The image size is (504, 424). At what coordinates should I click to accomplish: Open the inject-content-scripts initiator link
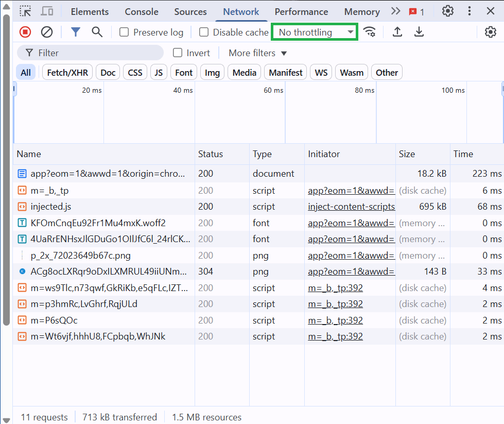(x=351, y=207)
